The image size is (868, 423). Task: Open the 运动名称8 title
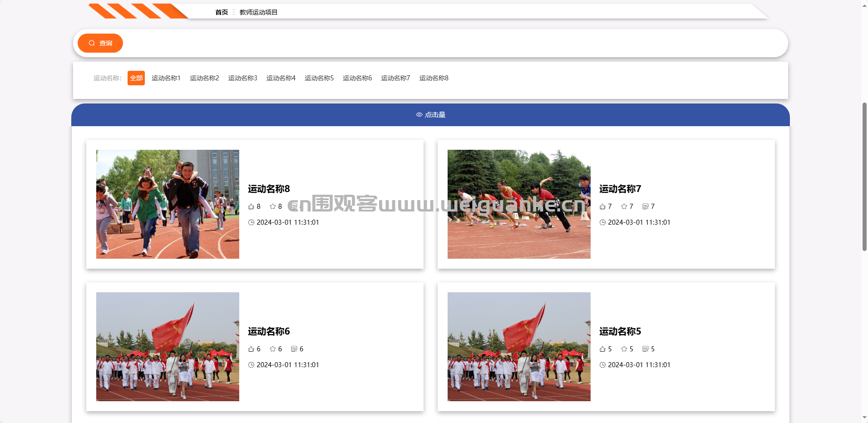(269, 189)
